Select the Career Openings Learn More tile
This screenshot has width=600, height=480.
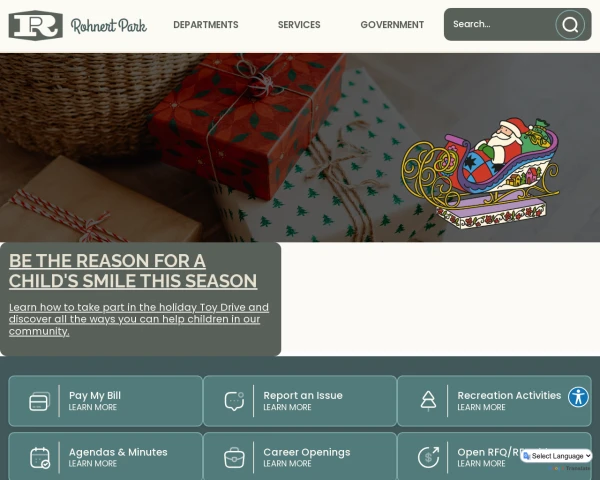point(300,456)
